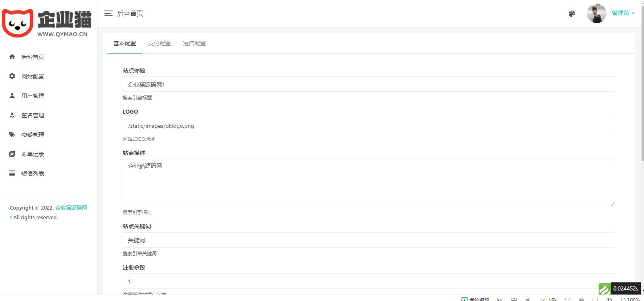Click the 企业猫 logo image
Screen dimensions: 644x301
point(47,23)
